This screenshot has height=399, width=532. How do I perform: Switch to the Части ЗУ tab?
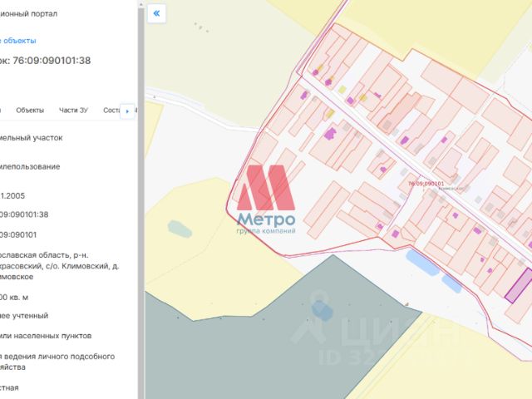point(73,111)
